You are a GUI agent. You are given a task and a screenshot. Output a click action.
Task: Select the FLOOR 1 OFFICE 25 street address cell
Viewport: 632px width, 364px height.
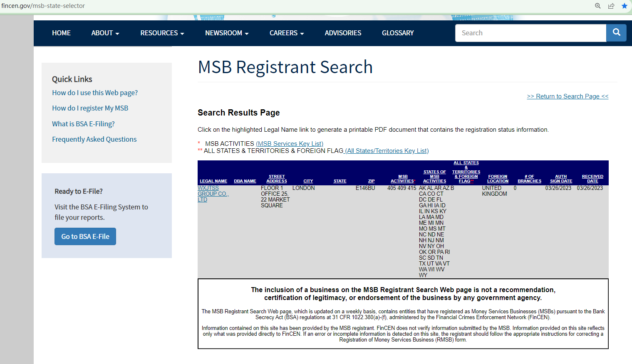tap(275, 197)
